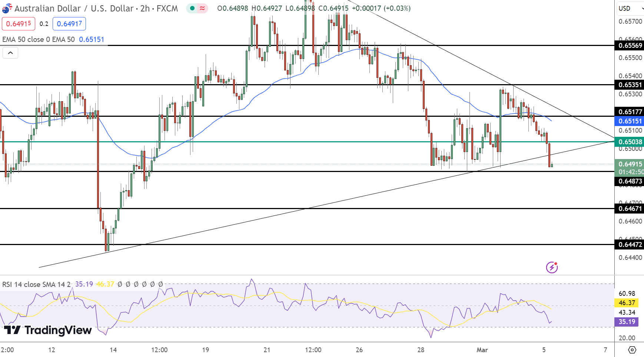
Task: Collapse the indicator legend arrow
Action: (x=10, y=53)
